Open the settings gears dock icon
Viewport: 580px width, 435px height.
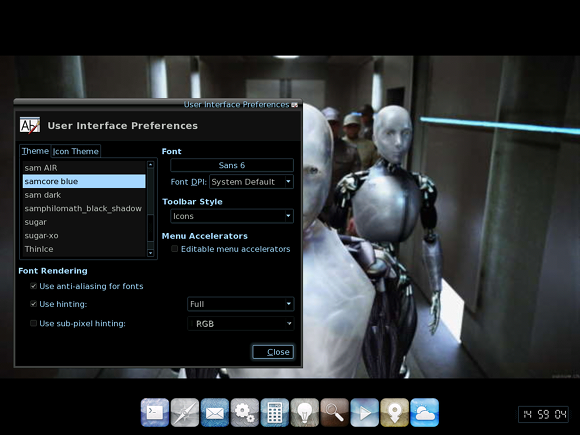(245, 412)
